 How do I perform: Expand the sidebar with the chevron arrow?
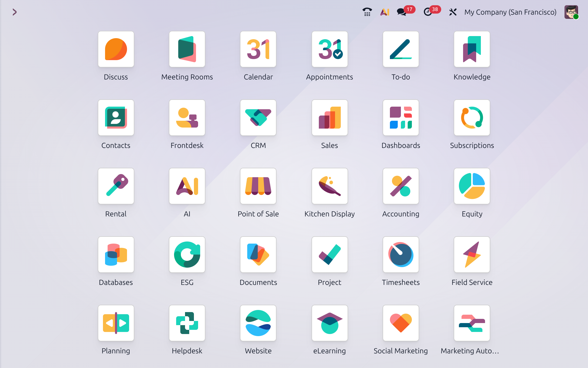tap(15, 12)
